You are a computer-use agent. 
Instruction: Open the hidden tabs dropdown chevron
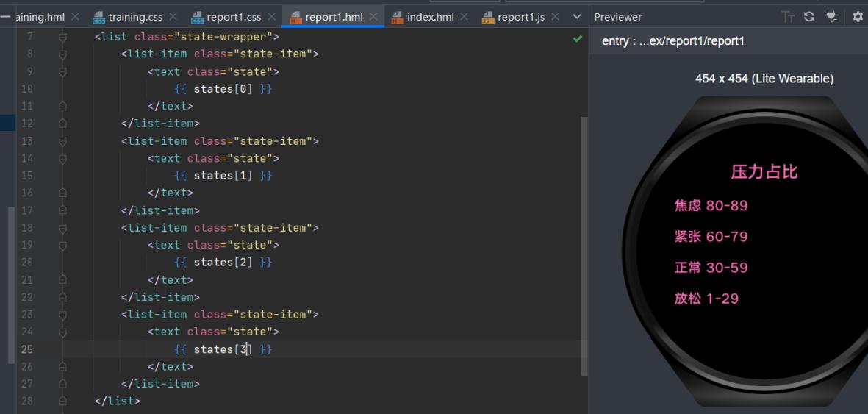pos(576,17)
